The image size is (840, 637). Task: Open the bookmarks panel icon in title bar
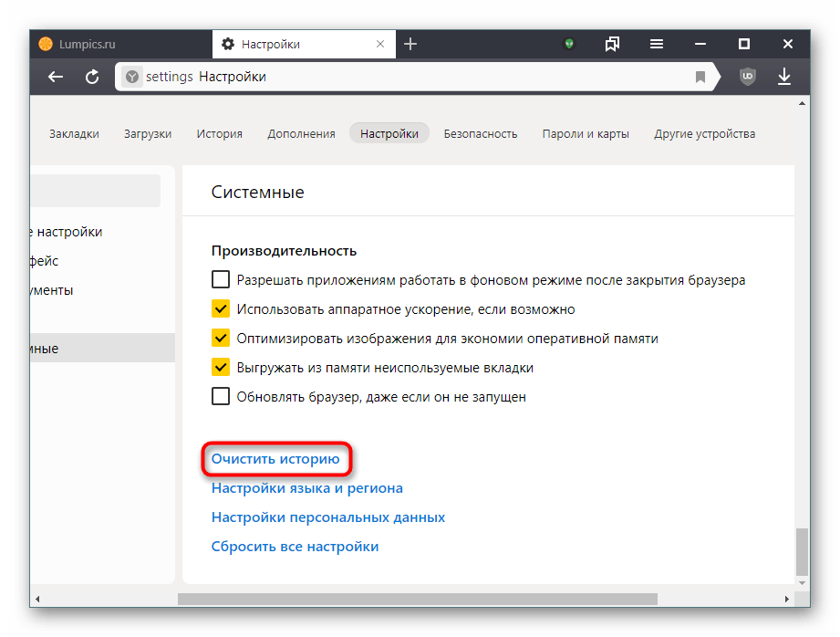pyautogui.click(x=612, y=44)
